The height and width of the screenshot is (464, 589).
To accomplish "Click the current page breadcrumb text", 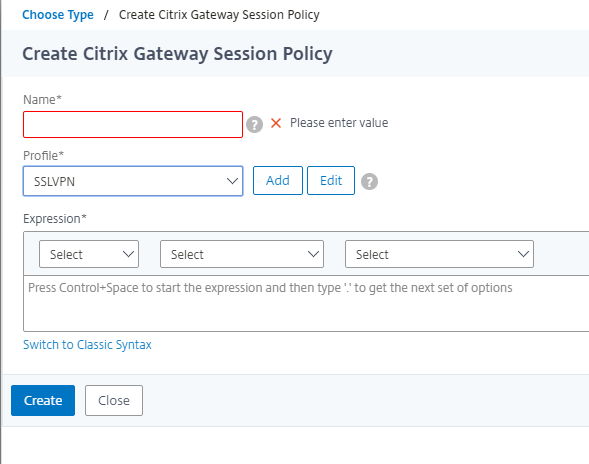I will pyautogui.click(x=219, y=15).
